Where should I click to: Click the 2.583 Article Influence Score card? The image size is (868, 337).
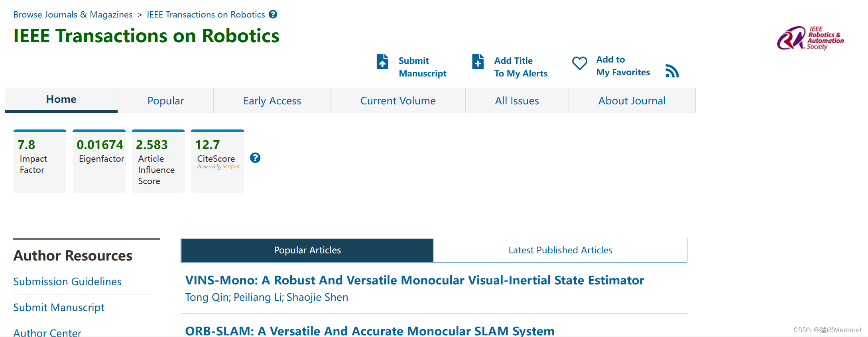click(158, 161)
